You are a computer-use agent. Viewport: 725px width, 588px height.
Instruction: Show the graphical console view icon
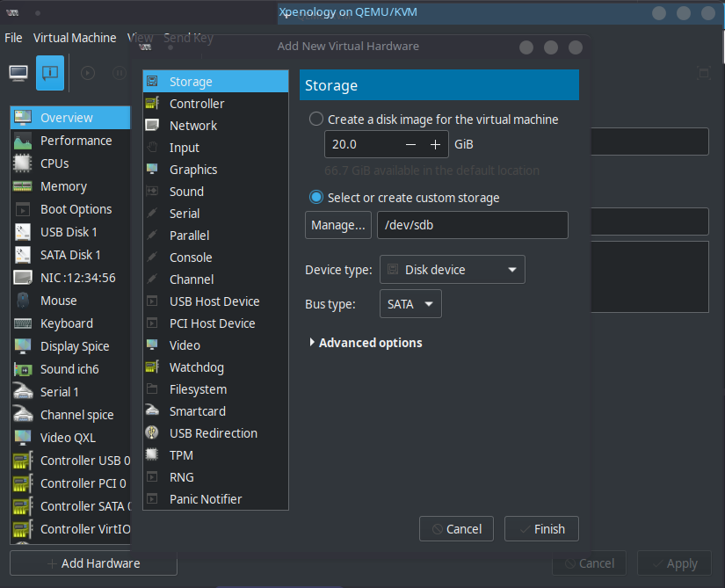coord(18,73)
